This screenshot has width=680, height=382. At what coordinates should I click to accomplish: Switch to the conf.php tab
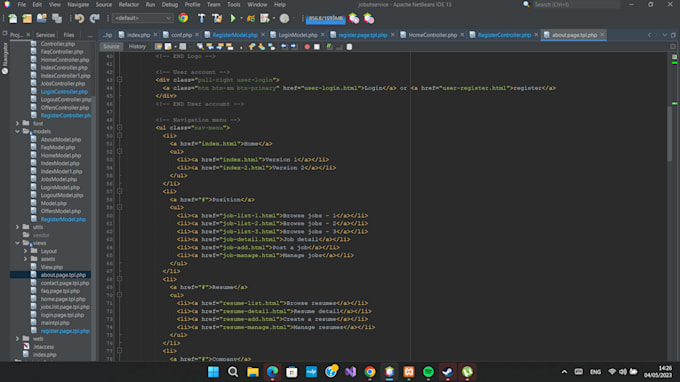point(181,35)
